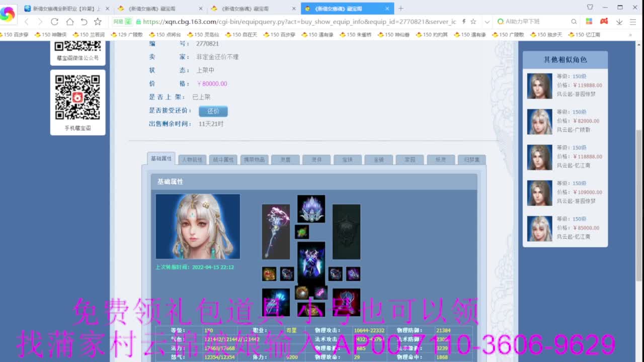Go to browser home page icon
The height and width of the screenshot is (362, 644).
(x=69, y=22)
